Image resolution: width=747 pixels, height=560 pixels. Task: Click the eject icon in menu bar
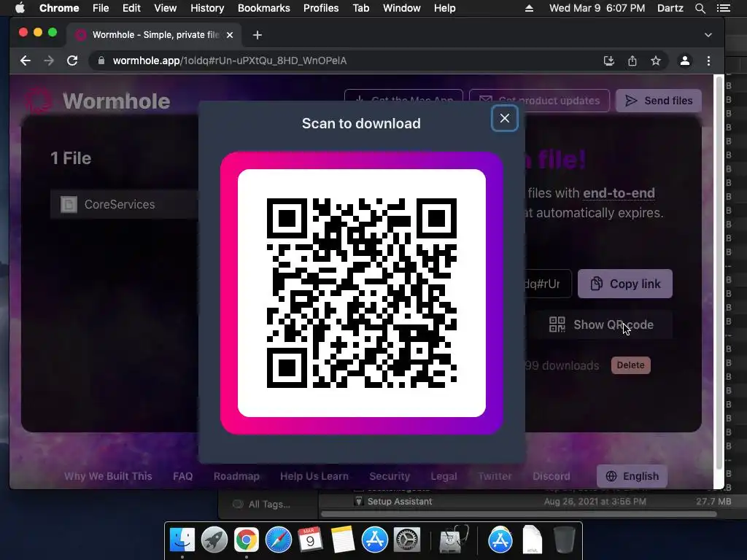click(x=530, y=8)
